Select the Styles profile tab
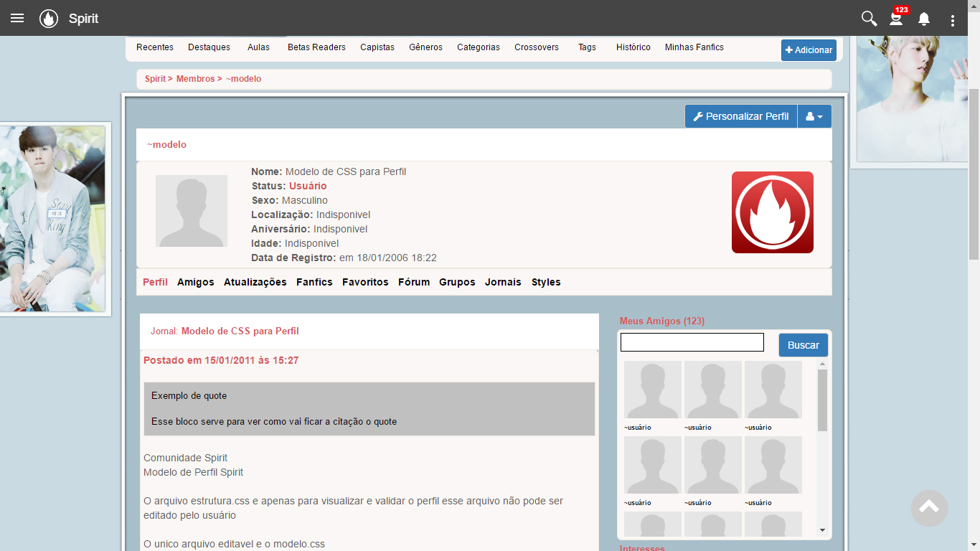 tap(546, 282)
